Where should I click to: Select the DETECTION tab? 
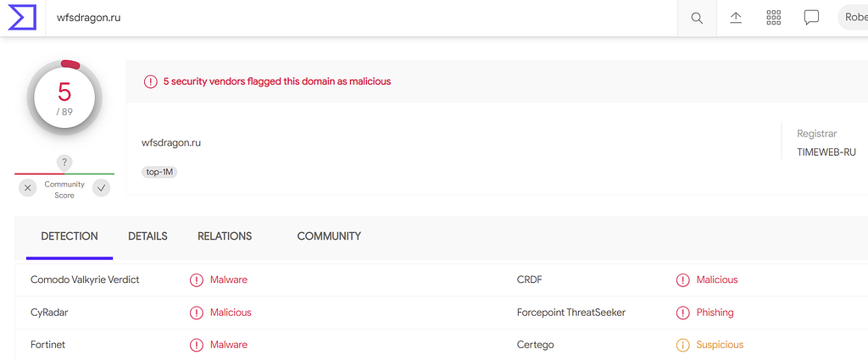[x=70, y=236]
